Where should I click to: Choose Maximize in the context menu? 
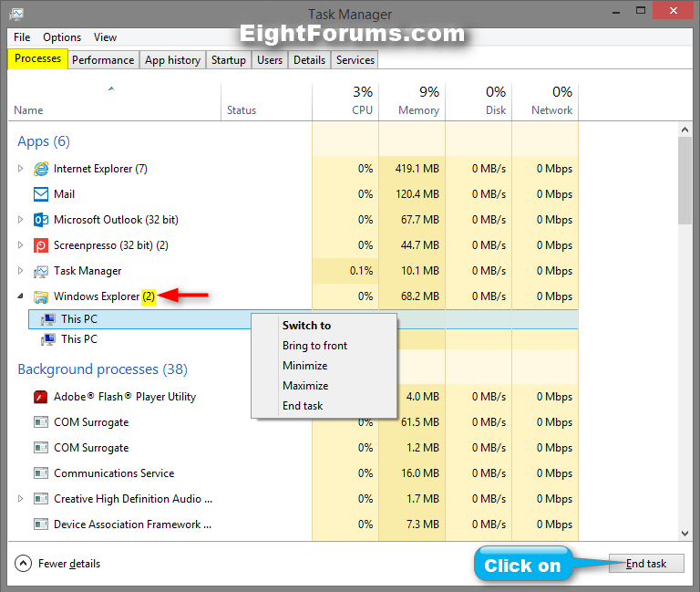coord(324,386)
